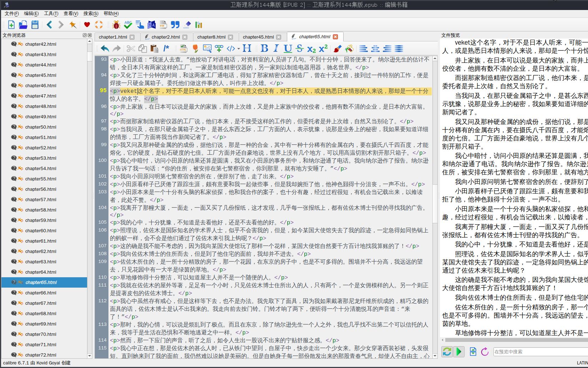Toggle auto-reload preview button
588x368 pixels.
[447, 352]
